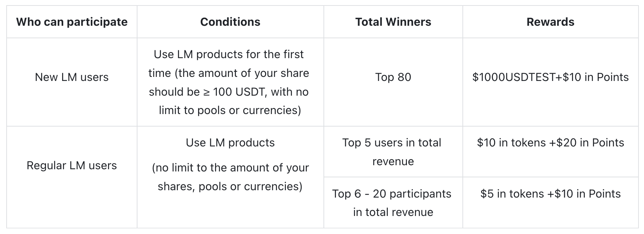This screenshot has height=234, width=644.
Task: Click the "Top 80" winners cell
Action: 393,77
